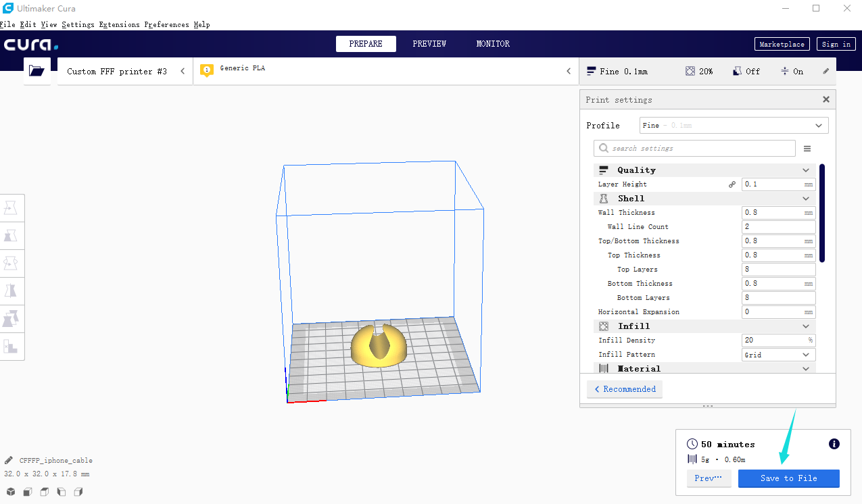The width and height of the screenshot is (862, 504).
Task: Switch to the top view cube icon
Action: [x=45, y=492]
